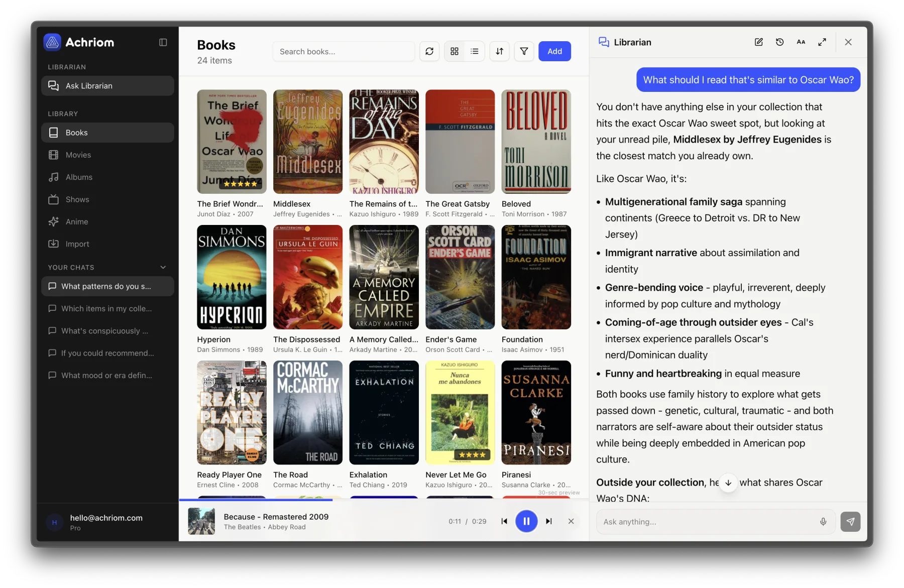Change the chat text size
Image resolution: width=904 pixels, height=588 pixels.
pos(801,42)
